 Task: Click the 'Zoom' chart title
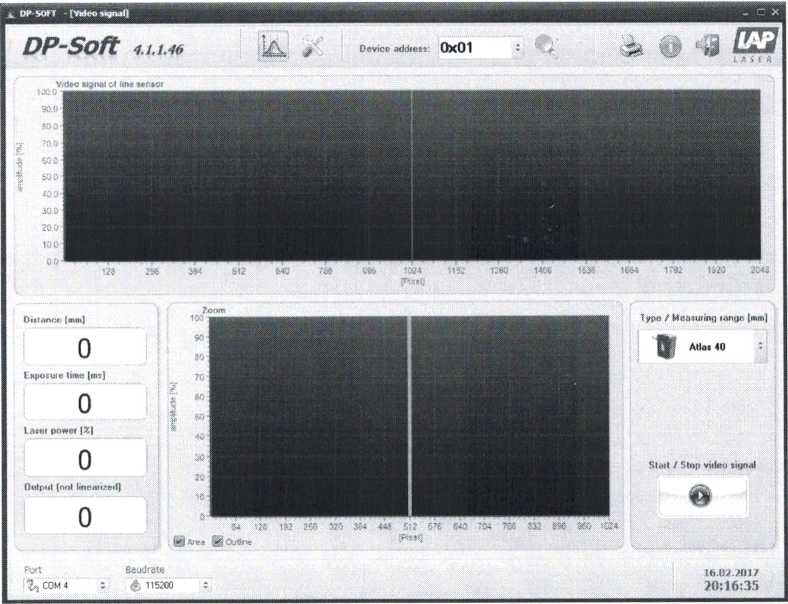click(x=214, y=311)
